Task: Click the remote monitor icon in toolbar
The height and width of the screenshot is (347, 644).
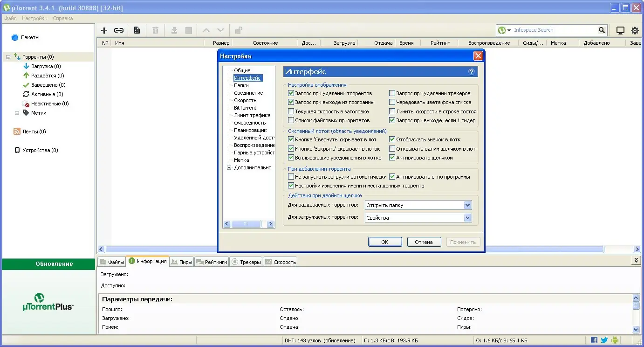Action: [x=620, y=30]
